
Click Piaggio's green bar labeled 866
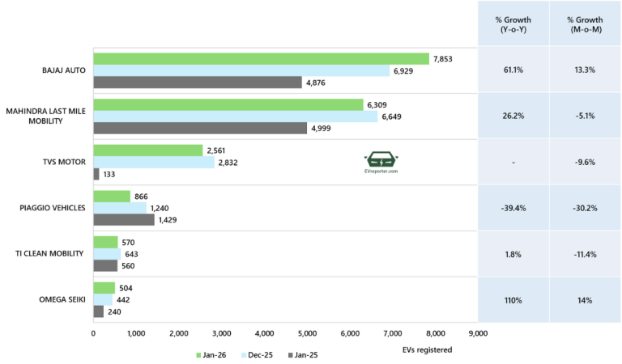tap(112, 197)
